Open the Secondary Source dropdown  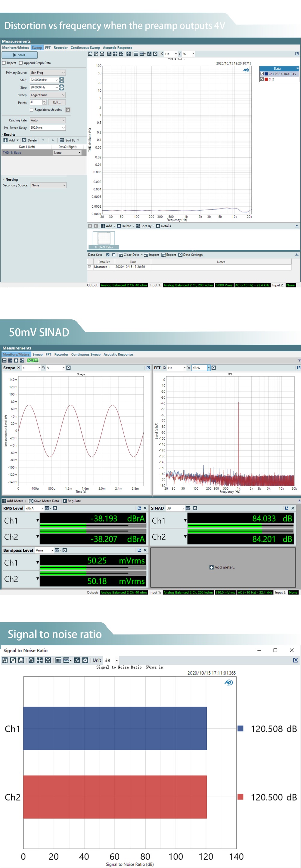tap(48, 185)
